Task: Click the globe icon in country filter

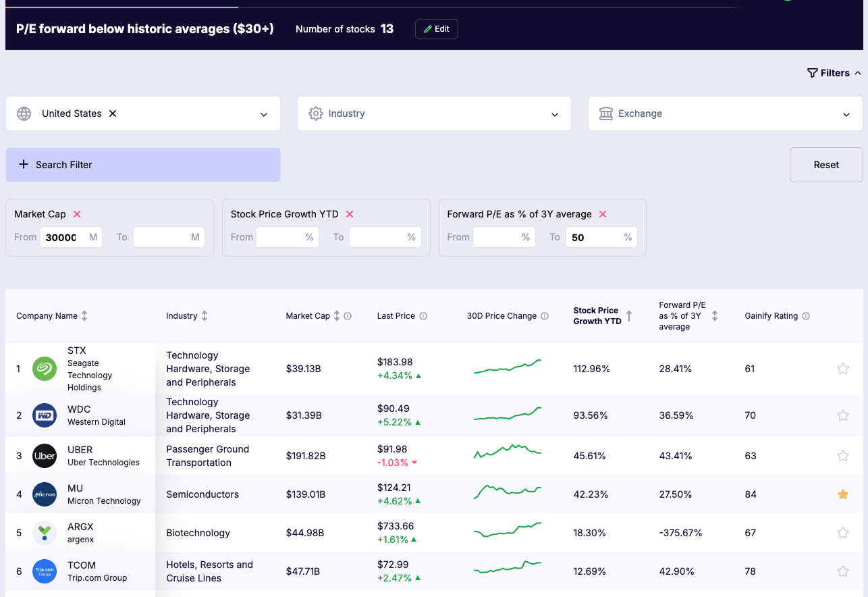Action: coord(24,113)
